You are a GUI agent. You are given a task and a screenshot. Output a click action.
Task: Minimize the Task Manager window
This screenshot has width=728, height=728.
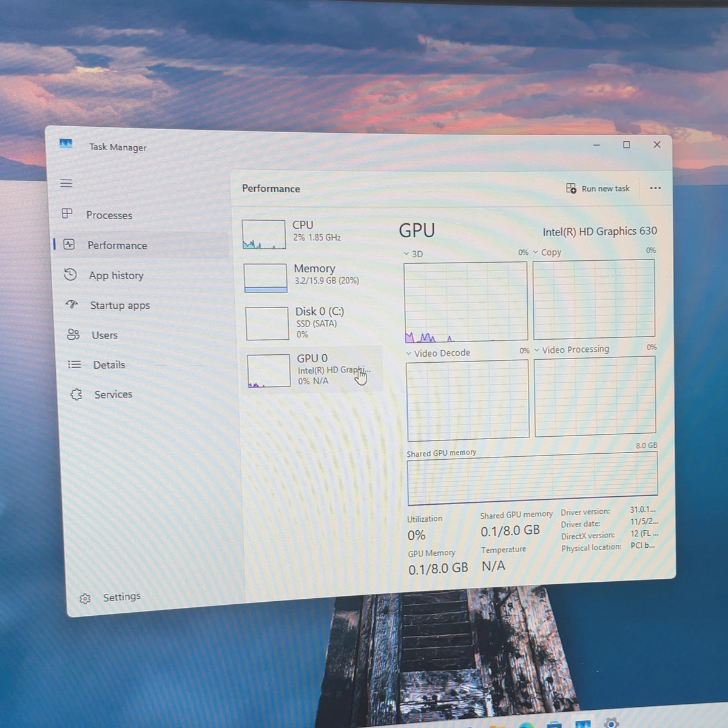(596, 145)
